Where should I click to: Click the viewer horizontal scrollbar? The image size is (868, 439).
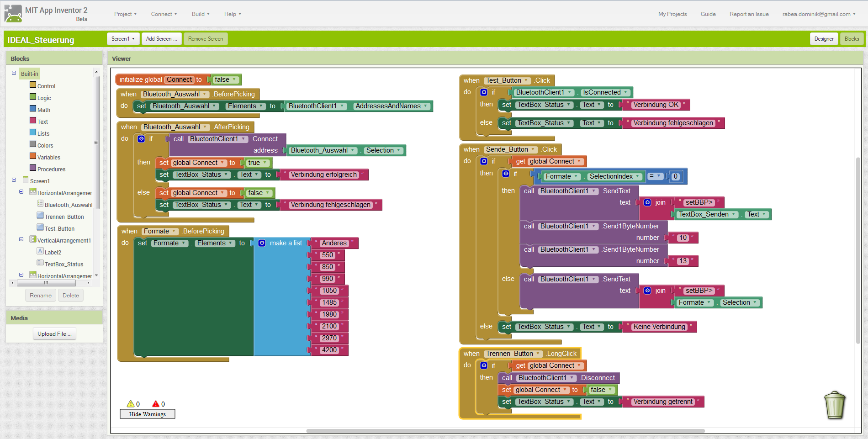tap(505, 431)
